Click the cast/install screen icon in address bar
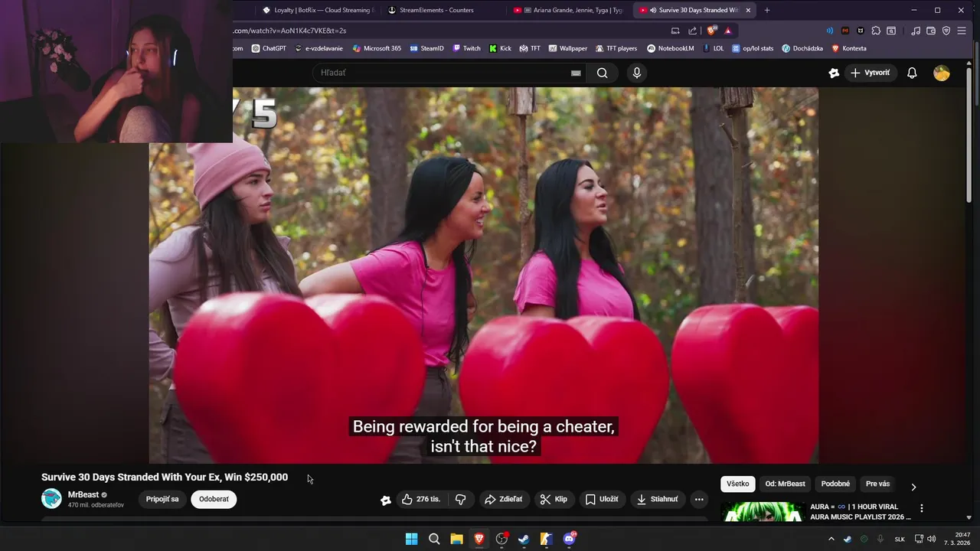The width and height of the screenshot is (980, 551). click(675, 31)
